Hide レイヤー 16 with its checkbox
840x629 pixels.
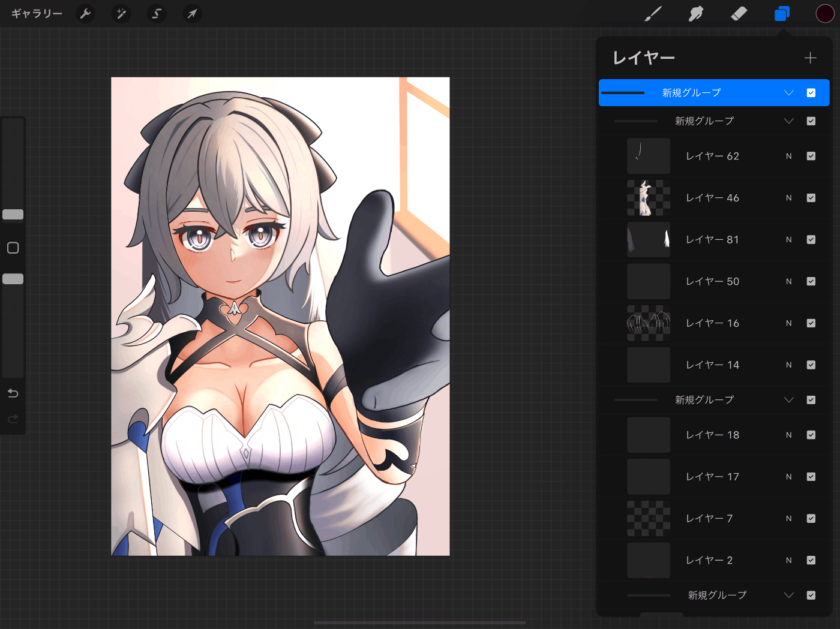coord(811,323)
